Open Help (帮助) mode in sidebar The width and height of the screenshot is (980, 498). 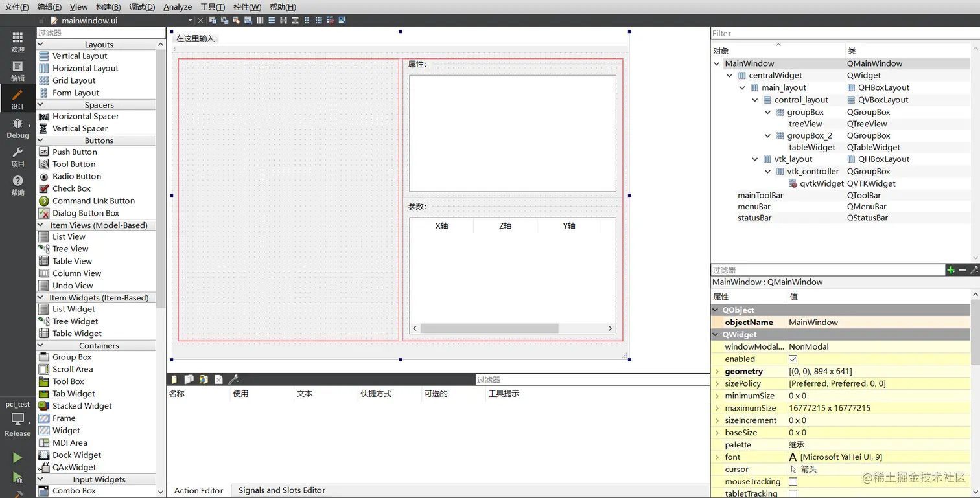pos(17,185)
